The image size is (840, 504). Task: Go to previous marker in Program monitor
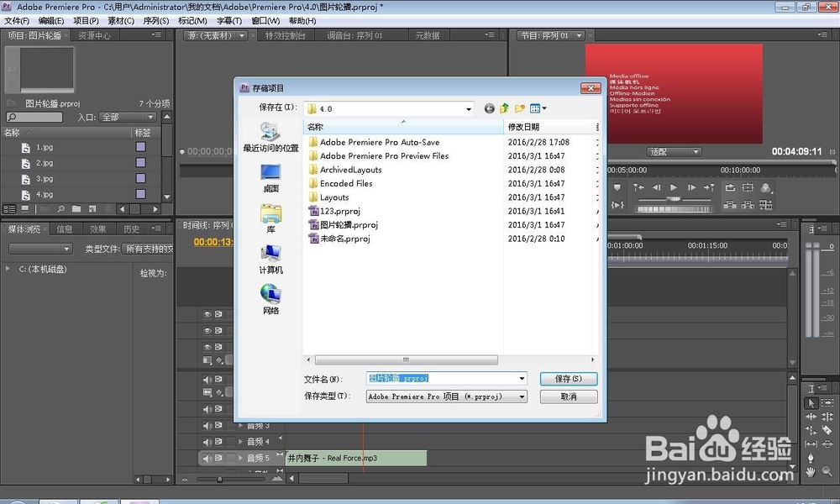pos(638,187)
